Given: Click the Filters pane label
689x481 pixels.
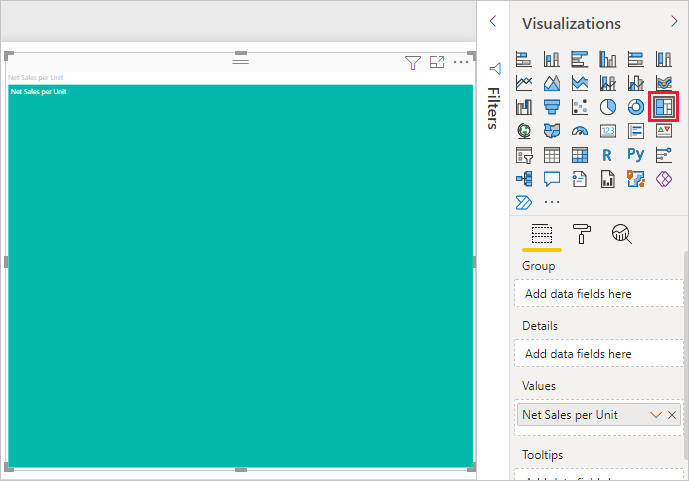Looking at the screenshot, I should 493,108.
